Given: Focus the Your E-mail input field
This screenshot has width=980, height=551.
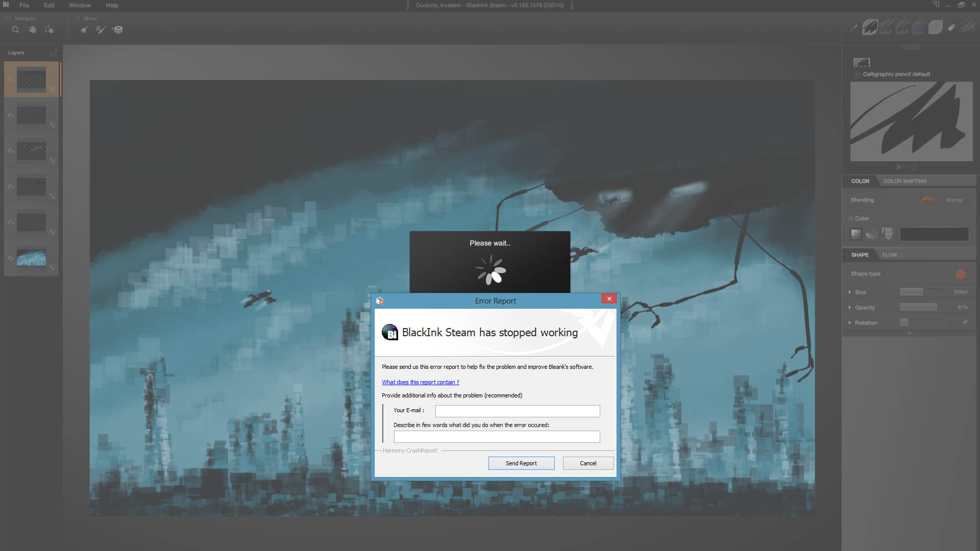Looking at the screenshot, I should click(518, 411).
